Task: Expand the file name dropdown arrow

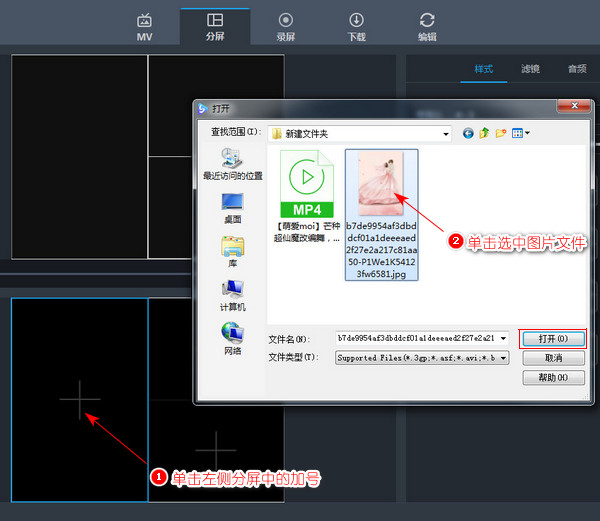Action: (504, 338)
